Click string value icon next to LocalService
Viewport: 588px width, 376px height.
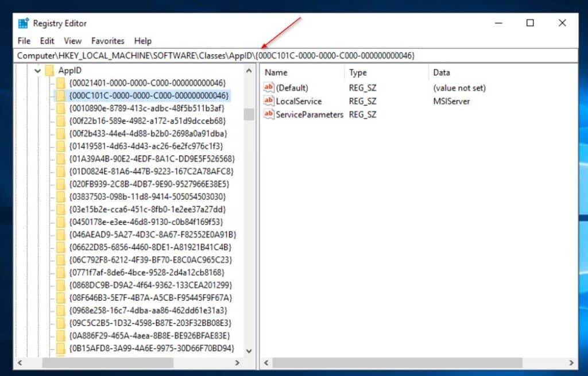click(x=269, y=101)
